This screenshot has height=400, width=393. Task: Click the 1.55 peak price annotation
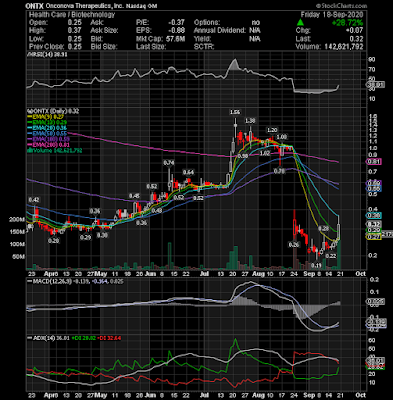point(235,112)
